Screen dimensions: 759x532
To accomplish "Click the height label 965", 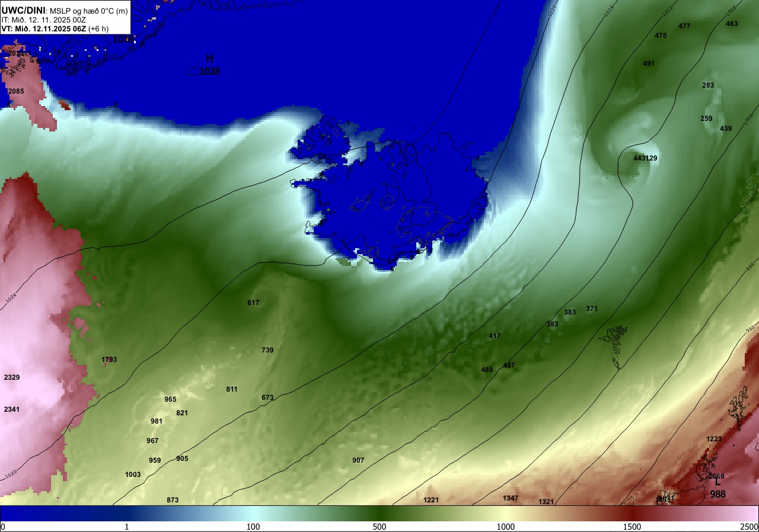I will click(x=170, y=399).
